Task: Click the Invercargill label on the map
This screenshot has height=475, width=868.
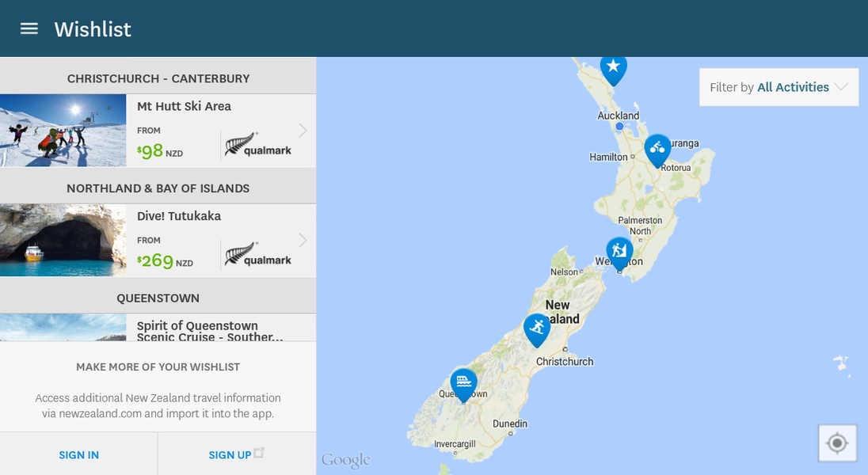Action: (455, 444)
